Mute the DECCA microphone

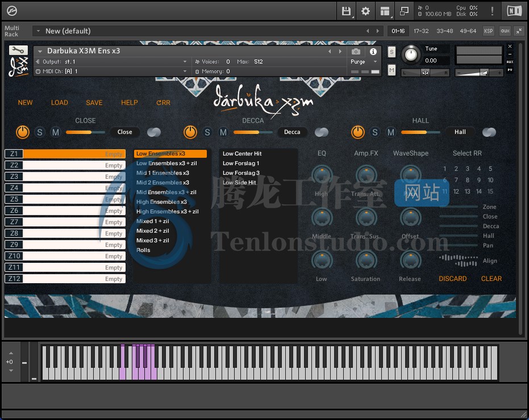coord(223,132)
